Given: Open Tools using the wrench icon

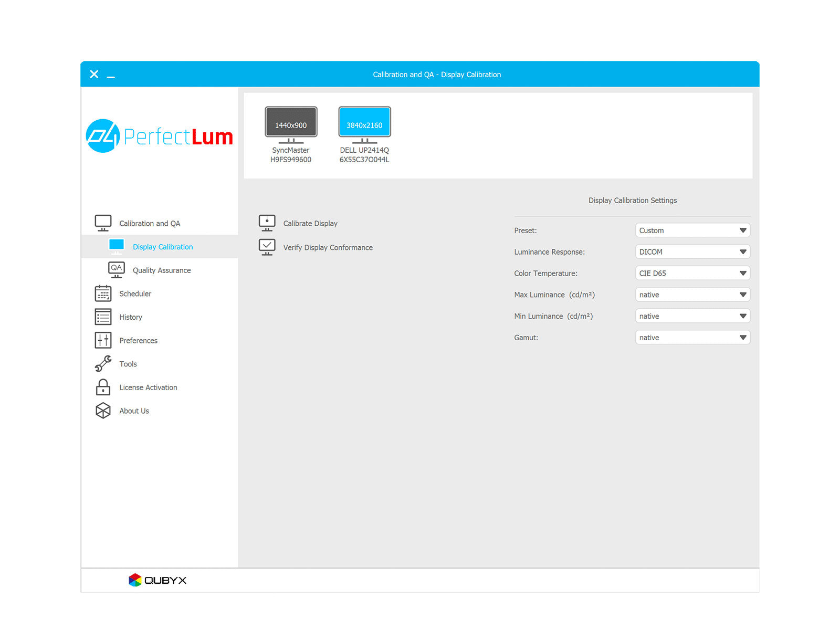Looking at the screenshot, I should 103,364.
